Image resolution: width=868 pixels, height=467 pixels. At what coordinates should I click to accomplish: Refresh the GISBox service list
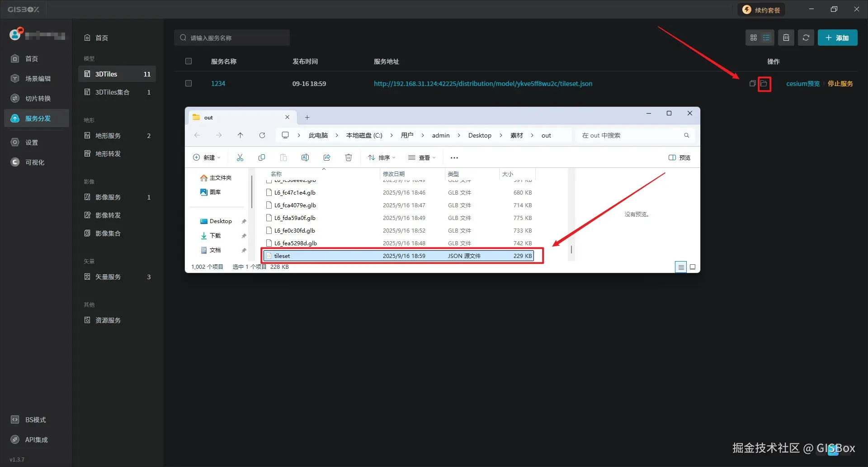(806, 38)
